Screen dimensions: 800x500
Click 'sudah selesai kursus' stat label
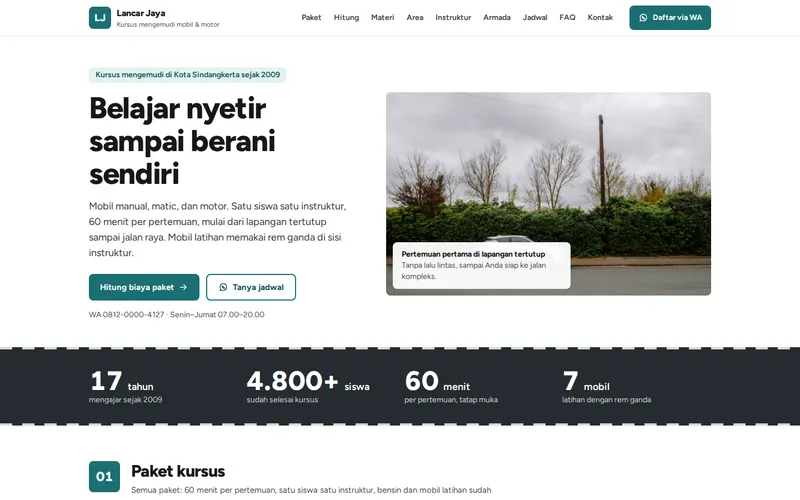pyautogui.click(x=282, y=399)
